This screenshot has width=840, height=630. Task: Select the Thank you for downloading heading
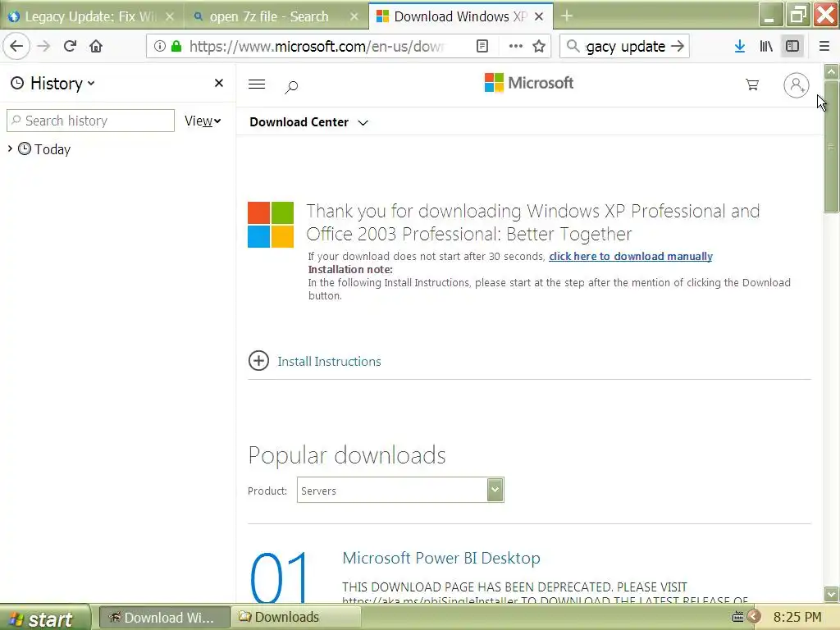pos(533,222)
